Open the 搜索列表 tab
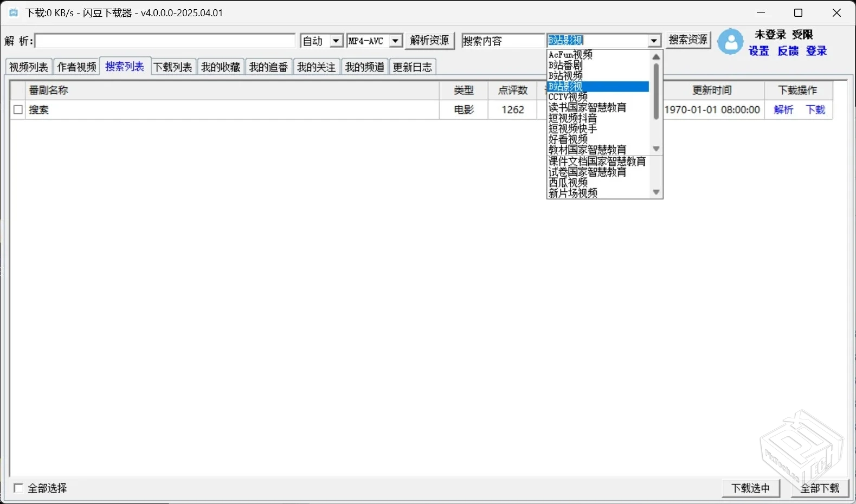 [x=125, y=66]
